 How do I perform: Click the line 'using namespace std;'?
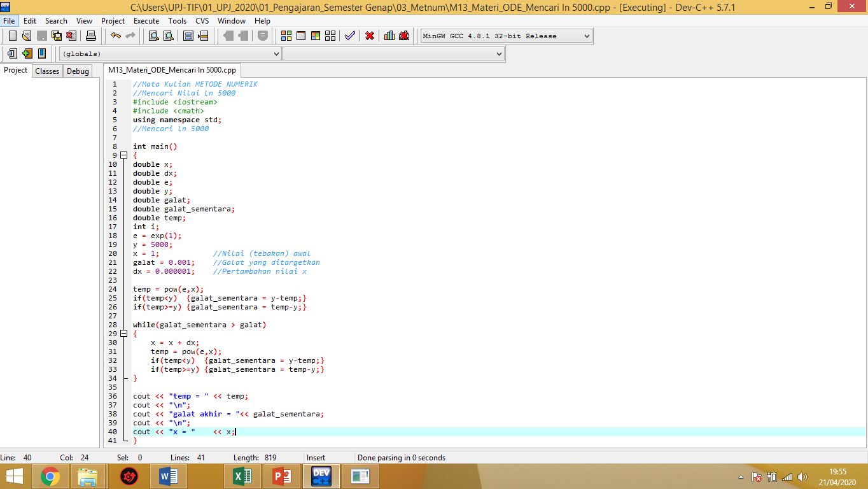click(177, 120)
